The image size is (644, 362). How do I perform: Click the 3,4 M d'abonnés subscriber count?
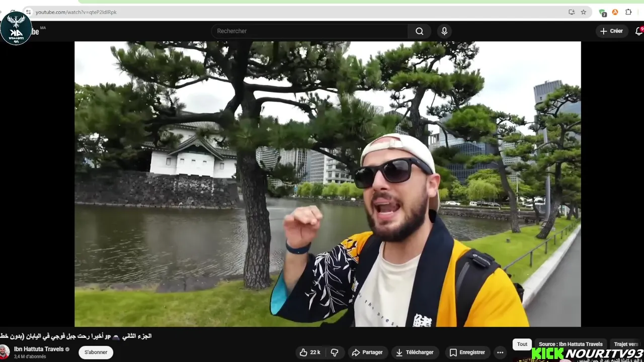(x=30, y=356)
